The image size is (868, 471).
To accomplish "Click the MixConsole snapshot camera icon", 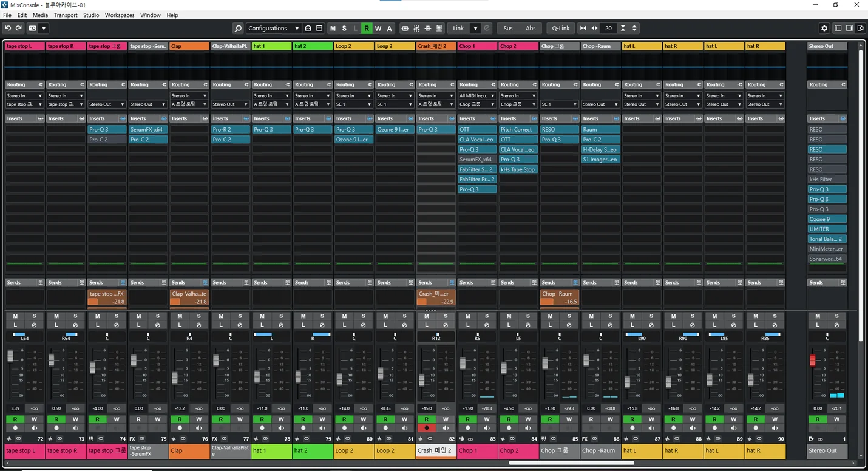I will click(x=33, y=28).
